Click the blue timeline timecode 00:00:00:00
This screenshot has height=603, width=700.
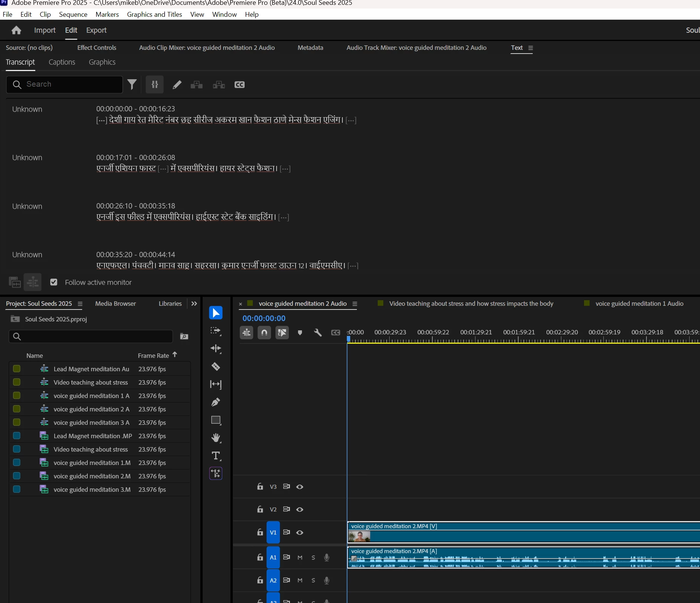264,318
